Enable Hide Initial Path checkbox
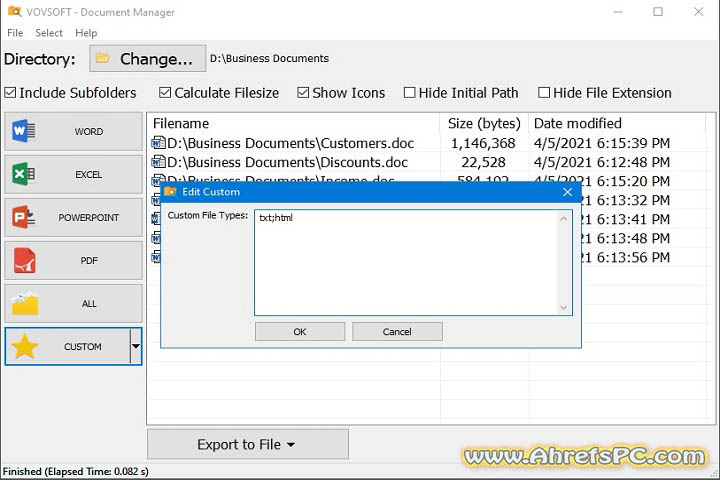Image resolution: width=720 pixels, height=480 pixels. [x=409, y=93]
